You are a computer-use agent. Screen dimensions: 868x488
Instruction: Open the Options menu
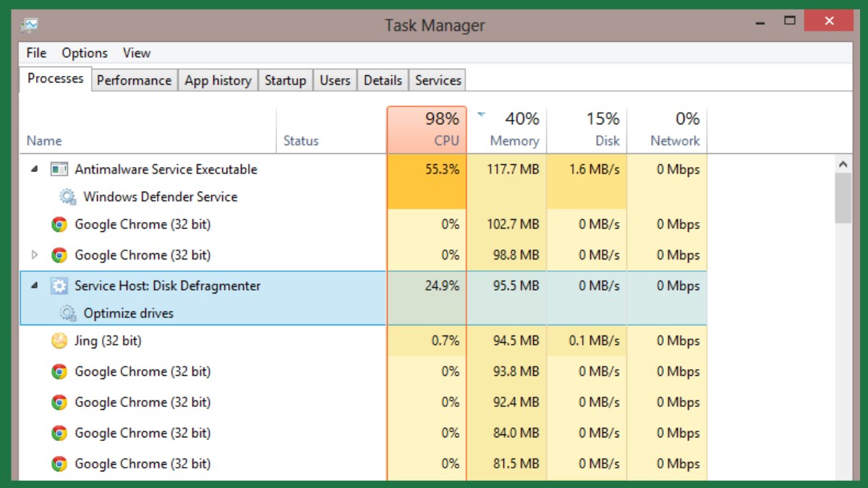point(85,53)
